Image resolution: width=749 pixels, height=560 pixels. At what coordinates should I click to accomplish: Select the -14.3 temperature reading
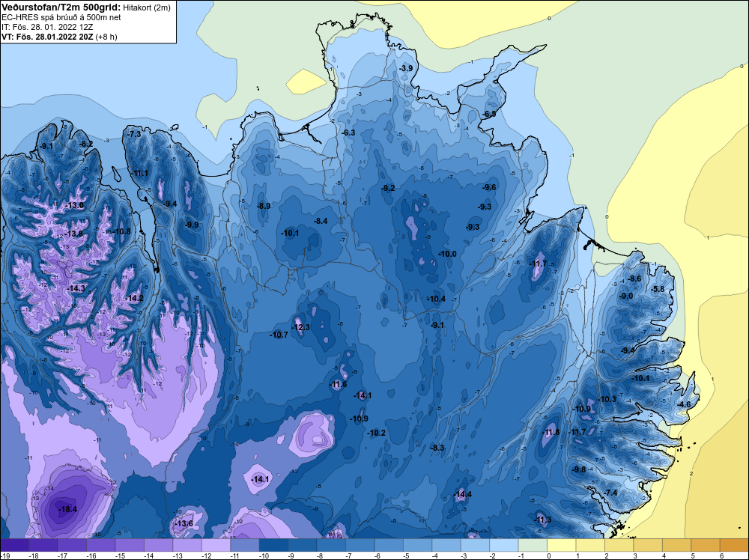click(x=76, y=288)
